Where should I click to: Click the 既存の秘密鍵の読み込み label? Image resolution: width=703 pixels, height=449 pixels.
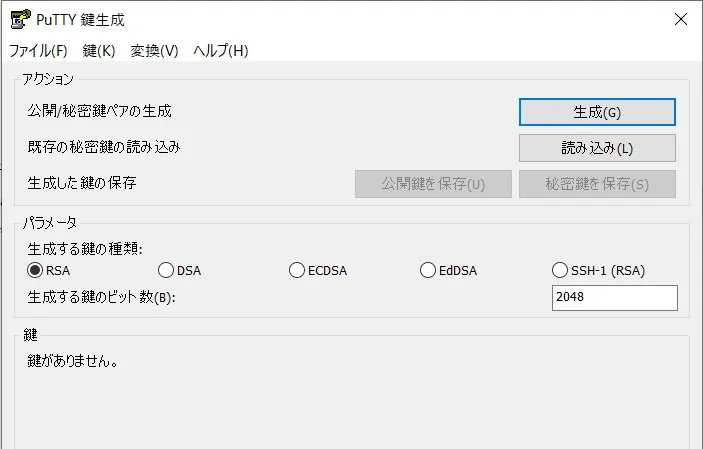coord(104,147)
